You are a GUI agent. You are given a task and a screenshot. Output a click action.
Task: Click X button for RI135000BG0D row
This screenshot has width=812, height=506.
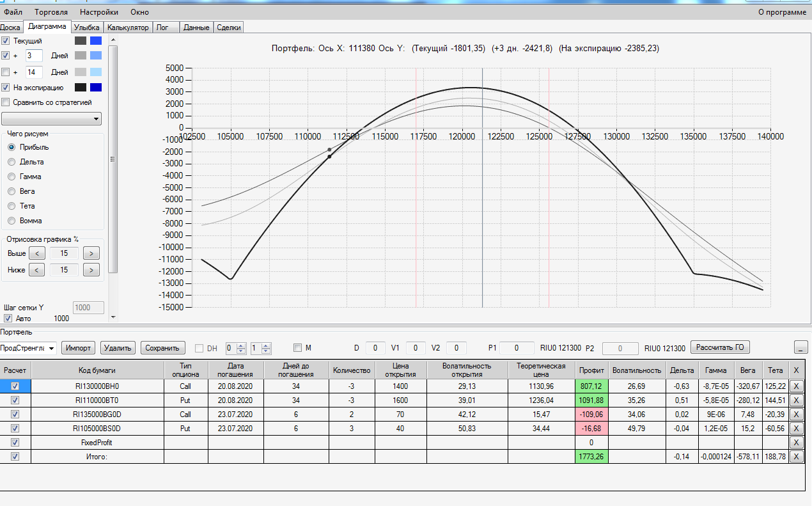coord(796,414)
